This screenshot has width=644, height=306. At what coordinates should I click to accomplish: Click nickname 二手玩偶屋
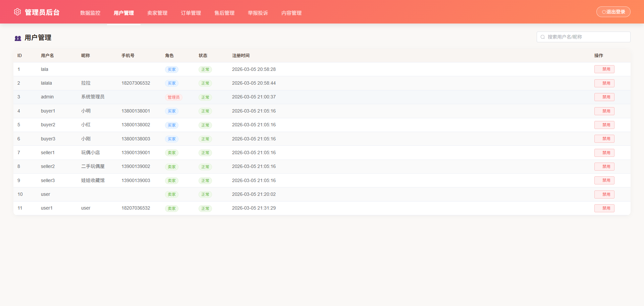[x=93, y=166]
